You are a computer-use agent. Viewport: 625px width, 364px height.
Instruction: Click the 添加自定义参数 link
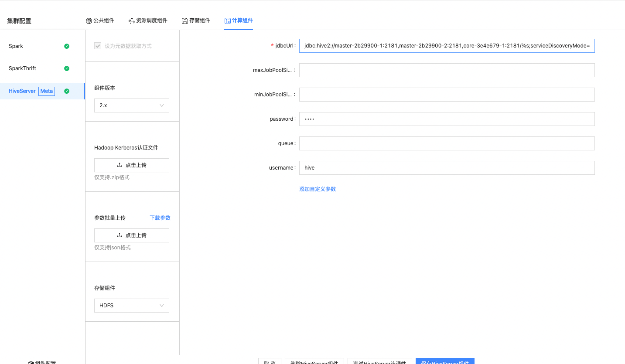318,189
